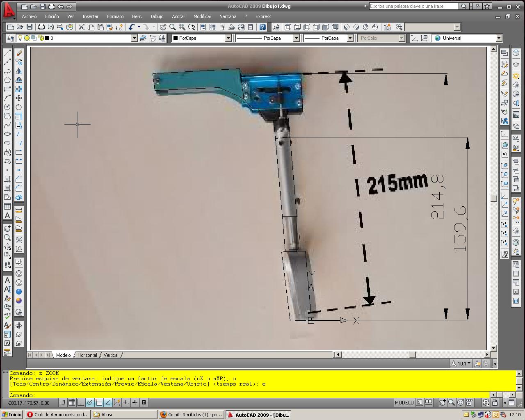
Task: Toggle polar tracking in status bar
Action: (x=90, y=403)
